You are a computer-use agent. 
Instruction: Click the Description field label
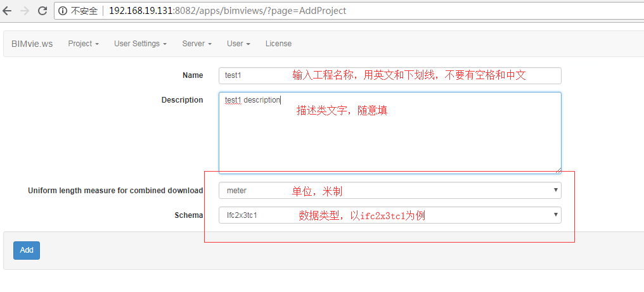[x=182, y=100]
